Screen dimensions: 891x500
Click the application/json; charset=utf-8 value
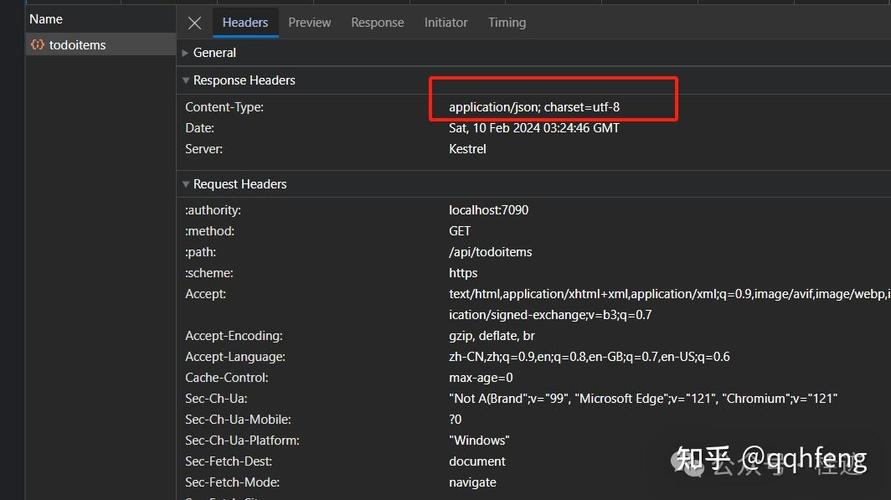coord(534,107)
